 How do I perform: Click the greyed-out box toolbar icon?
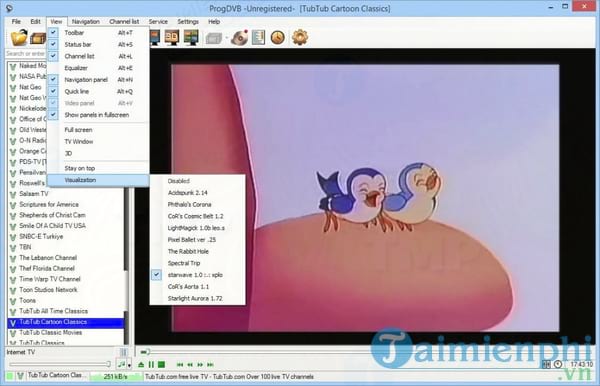214,38
